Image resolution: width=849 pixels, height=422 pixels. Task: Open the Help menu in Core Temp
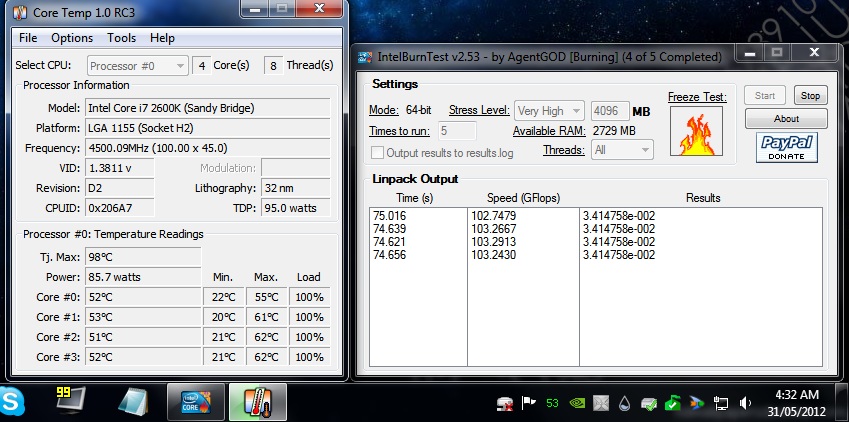point(162,38)
